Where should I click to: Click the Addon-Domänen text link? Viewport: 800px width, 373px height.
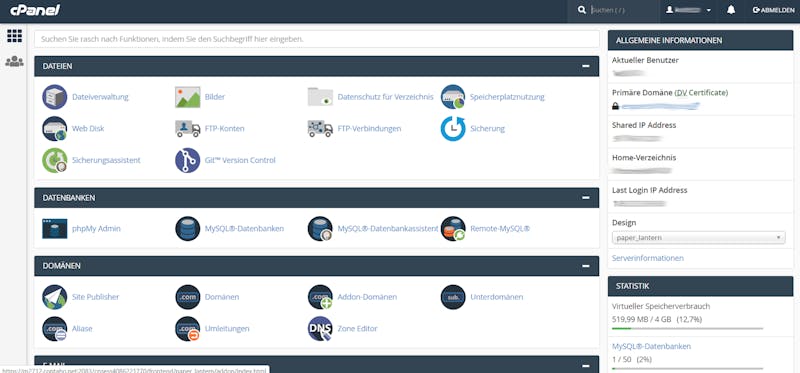coord(367,297)
